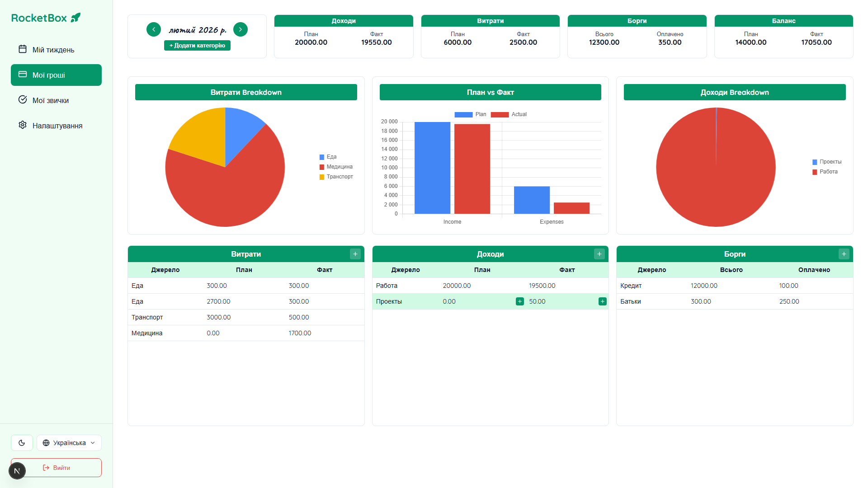Add new row in Доходи table

[599, 254]
